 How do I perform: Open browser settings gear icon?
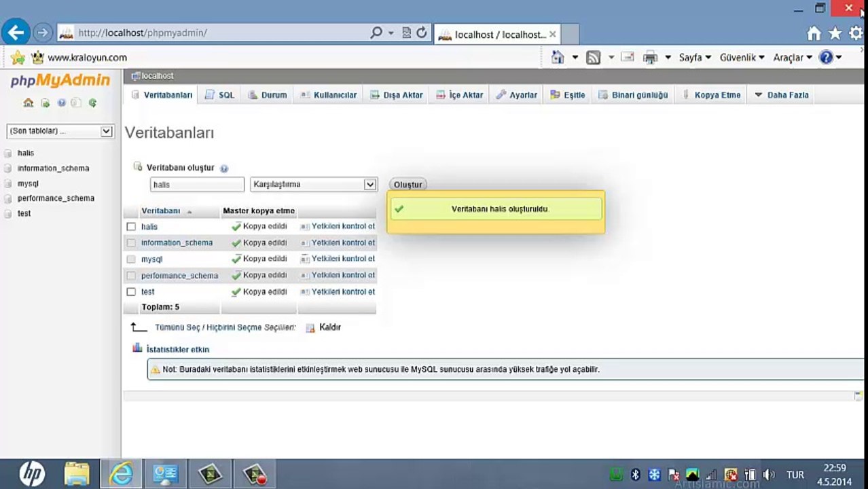[856, 33]
